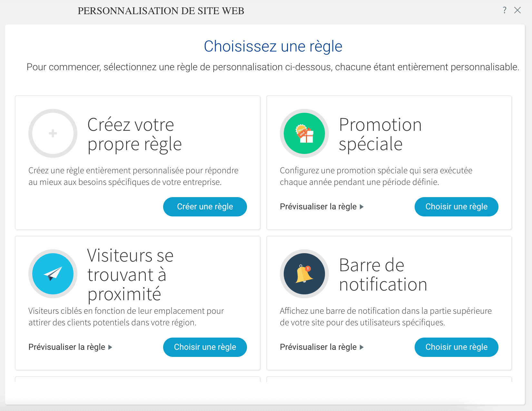
Task: Expand arrow next to Promotion spéciale preview
Action: (x=362, y=207)
